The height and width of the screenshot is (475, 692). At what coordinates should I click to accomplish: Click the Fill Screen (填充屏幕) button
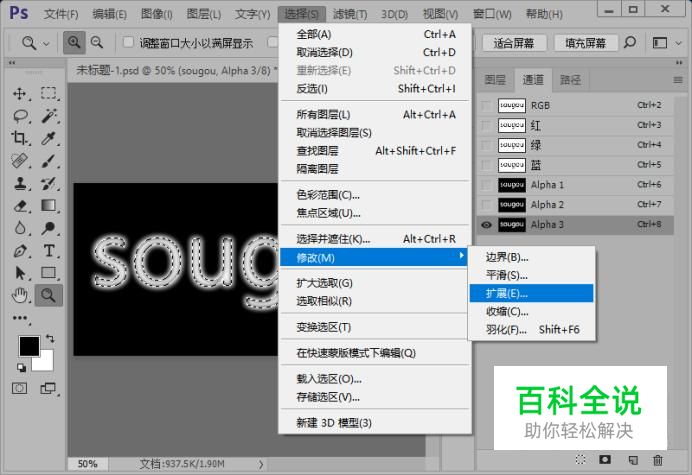[x=586, y=43]
